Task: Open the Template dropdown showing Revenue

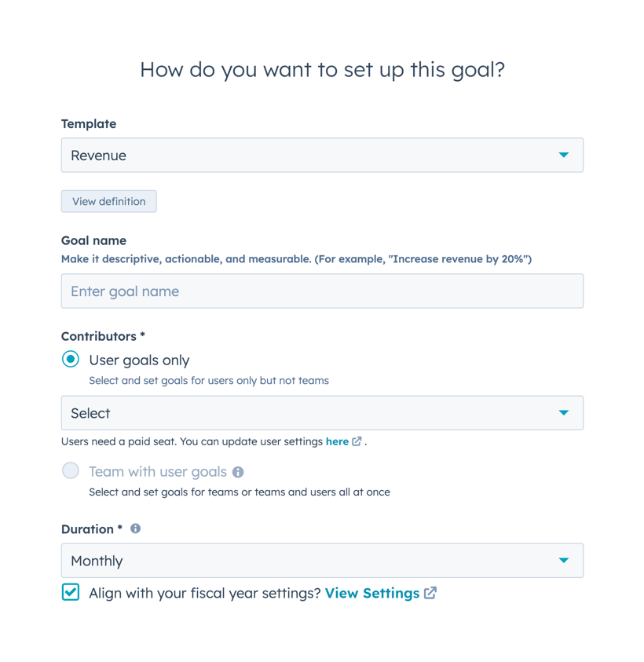Action: pyautogui.click(x=322, y=155)
